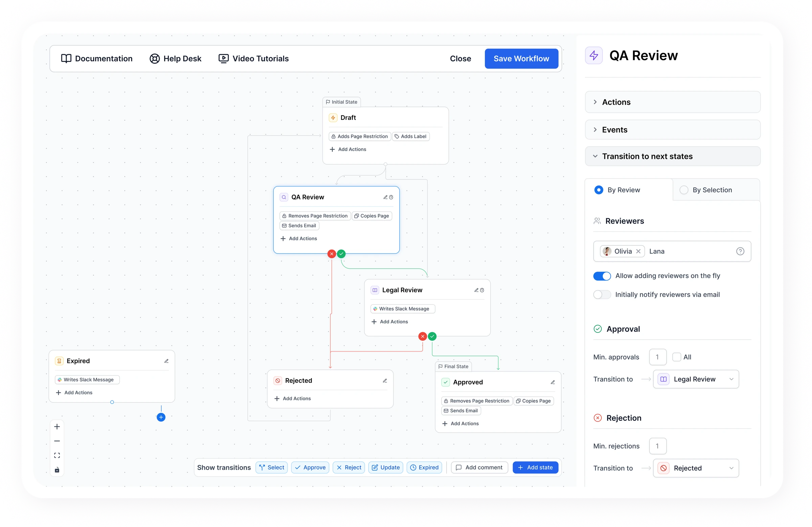Toggle Approve transitions filter
Screen dimensions: 812x527
point(310,468)
